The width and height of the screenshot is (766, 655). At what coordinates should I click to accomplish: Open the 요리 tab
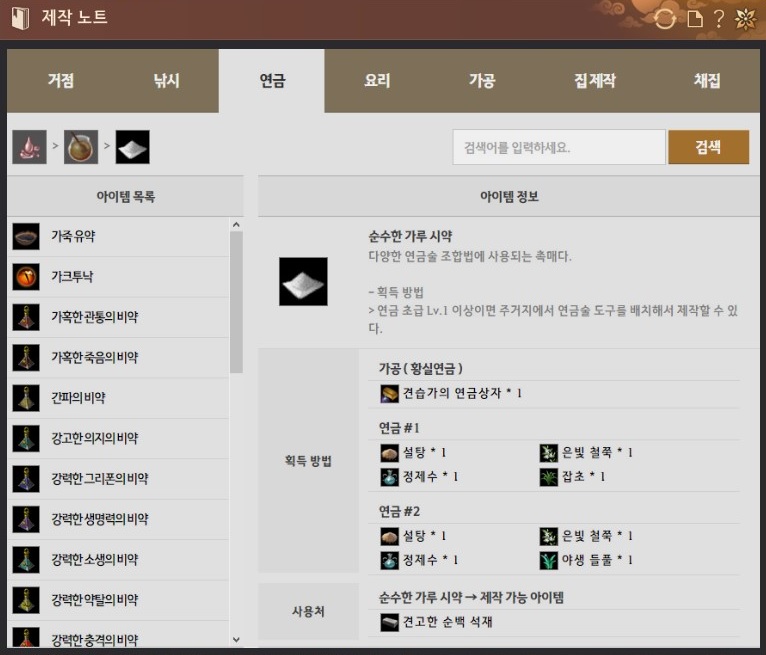(x=377, y=81)
